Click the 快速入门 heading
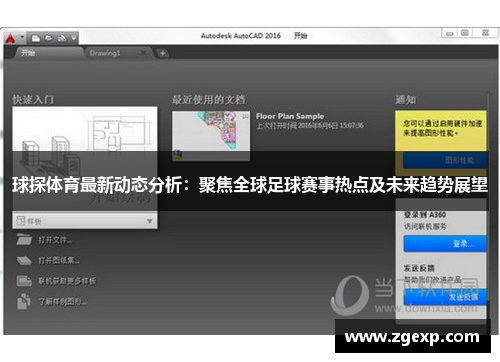The height and width of the screenshot is (362, 500). pos(33,99)
